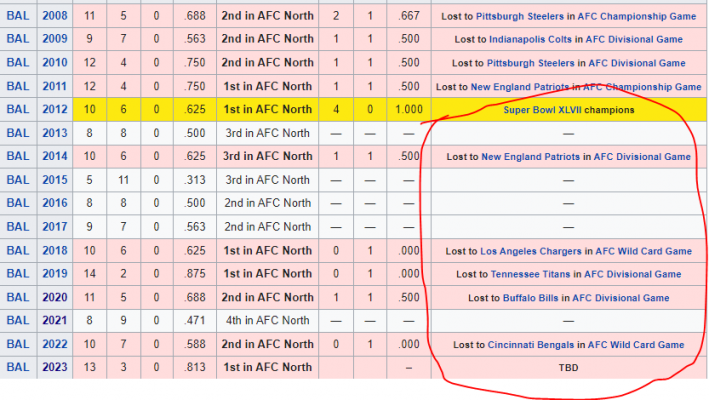Viewport: 709px width, 400px height.
Task: Select the .875 win percentage cell
Action: (x=195, y=273)
